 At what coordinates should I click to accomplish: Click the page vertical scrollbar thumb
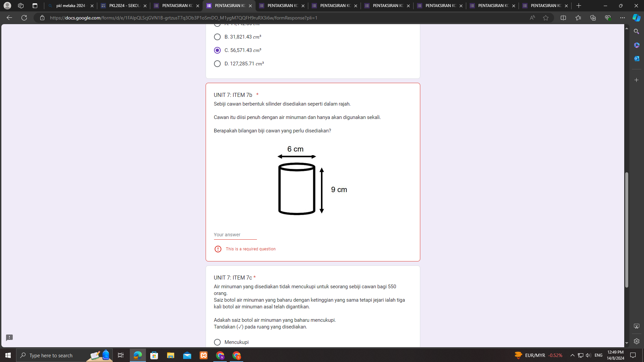coord(626,230)
